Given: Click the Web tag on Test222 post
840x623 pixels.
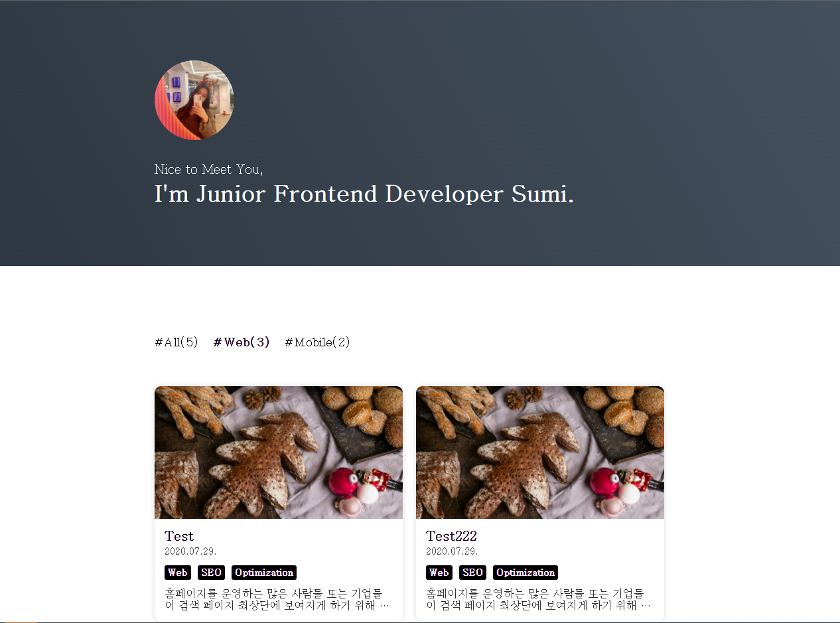Looking at the screenshot, I should (x=439, y=573).
